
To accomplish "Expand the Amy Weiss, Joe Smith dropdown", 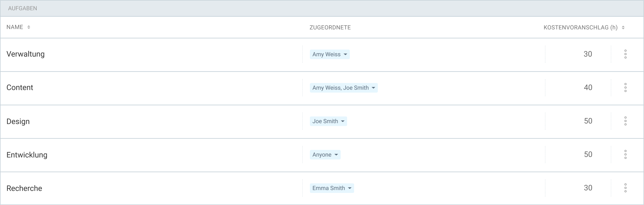I will [344, 88].
